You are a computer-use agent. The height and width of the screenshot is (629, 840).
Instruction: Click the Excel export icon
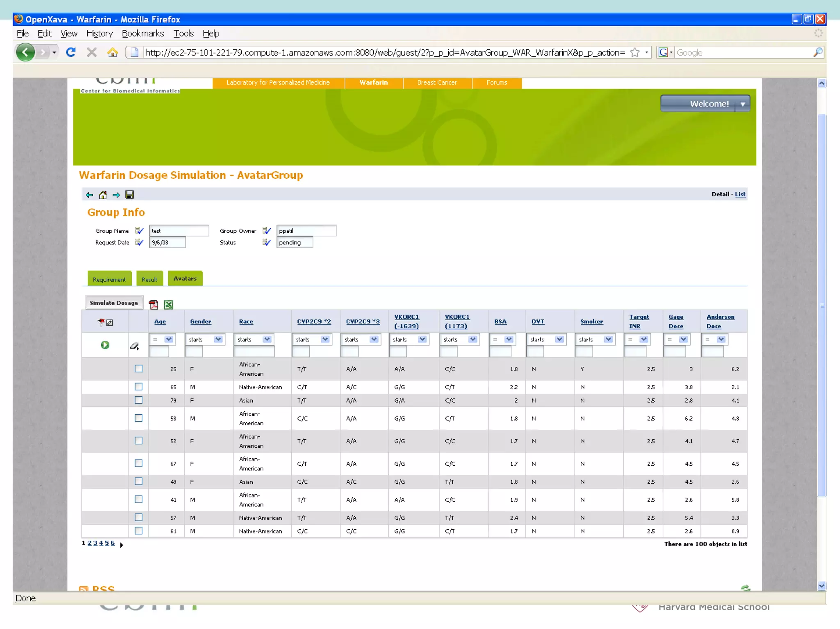(x=168, y=304)
